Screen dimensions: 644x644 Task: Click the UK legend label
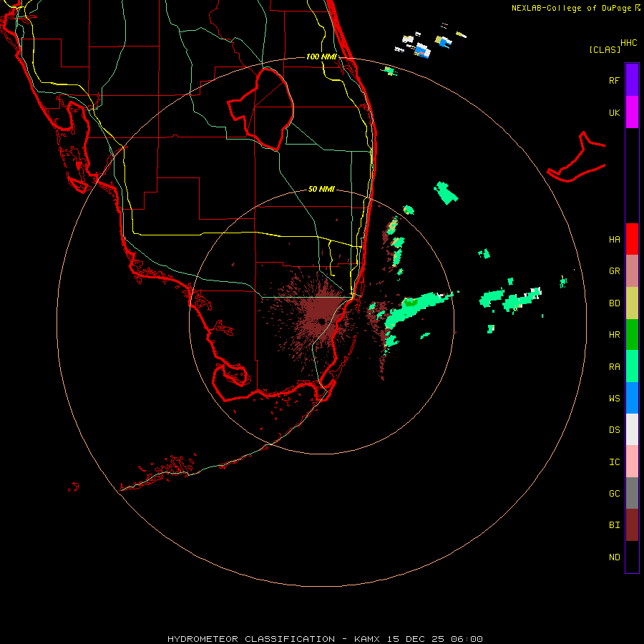coord(614,112)
